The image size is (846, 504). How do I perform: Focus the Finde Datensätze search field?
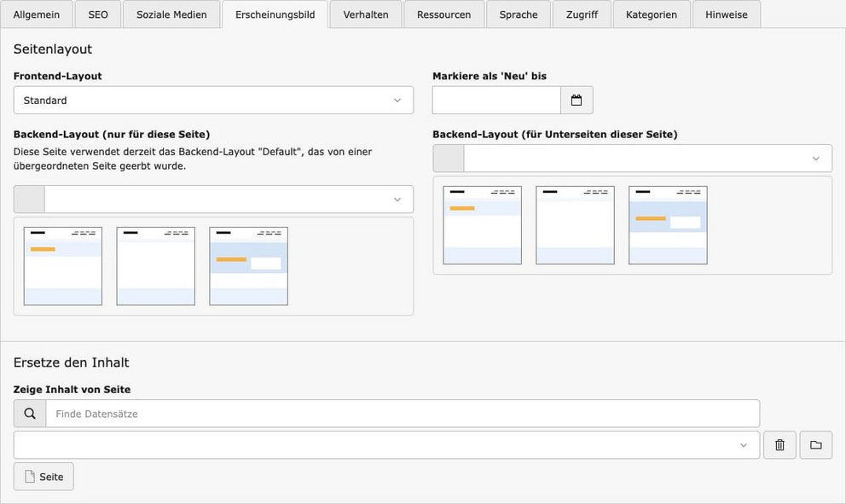pyautogui.click(x=403, y=414)
